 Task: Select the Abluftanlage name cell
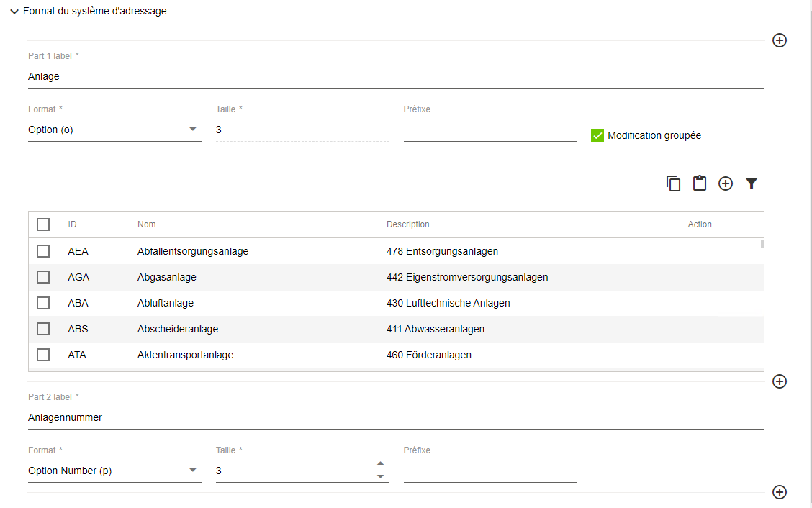252,303
